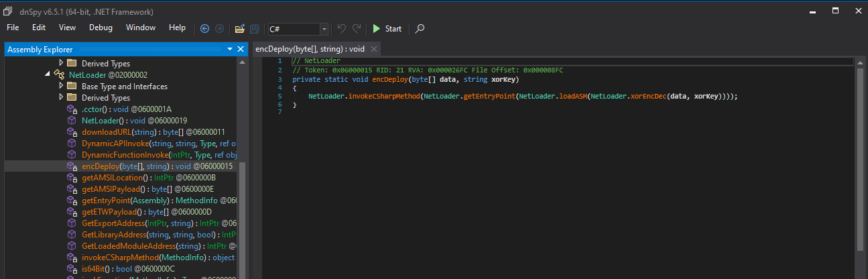Click the method icon beside NetLoader() constructor
868x279 pixels.
[x=72, y=121]
